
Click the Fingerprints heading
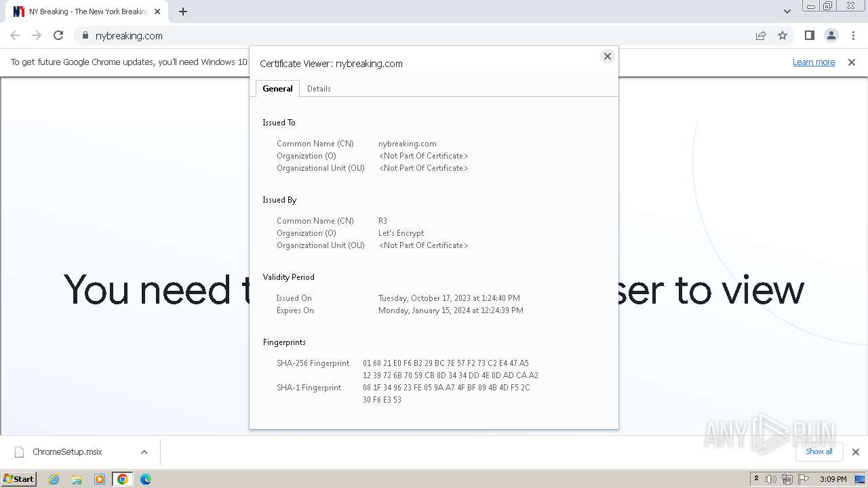pyautogui.click(x=285, y=342)
